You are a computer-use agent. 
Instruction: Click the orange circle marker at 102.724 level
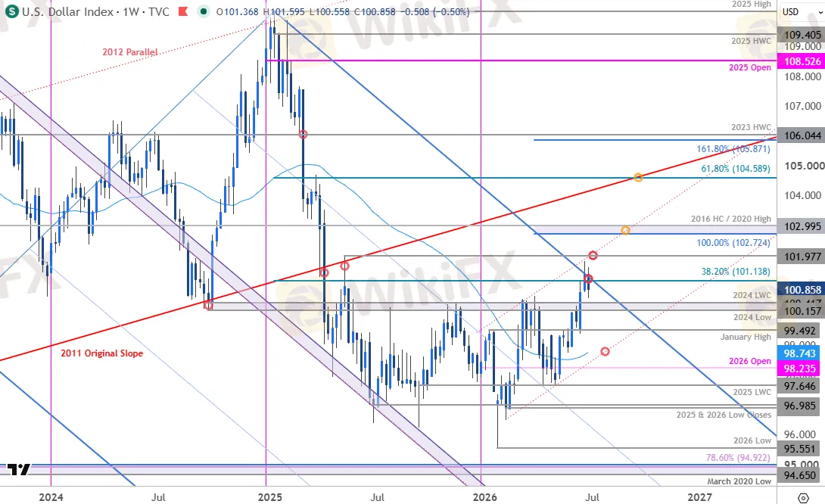[625, 230]
